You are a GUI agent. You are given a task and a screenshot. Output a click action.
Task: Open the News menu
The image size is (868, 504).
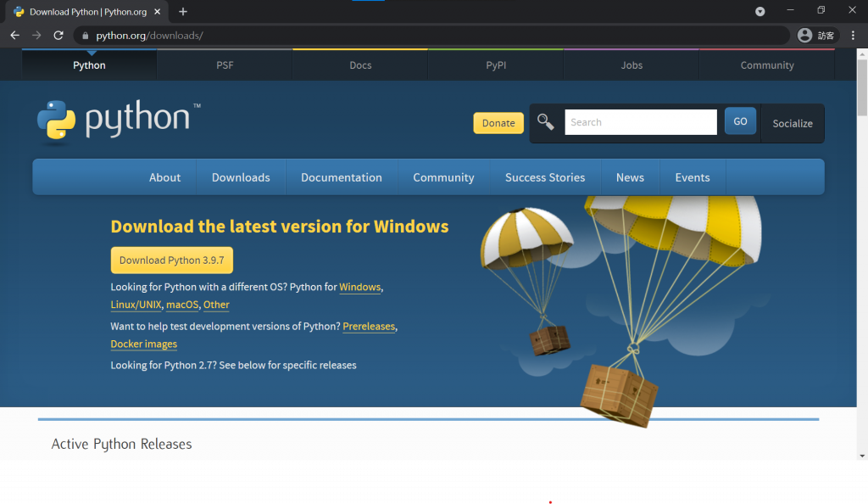click(630, 177)
